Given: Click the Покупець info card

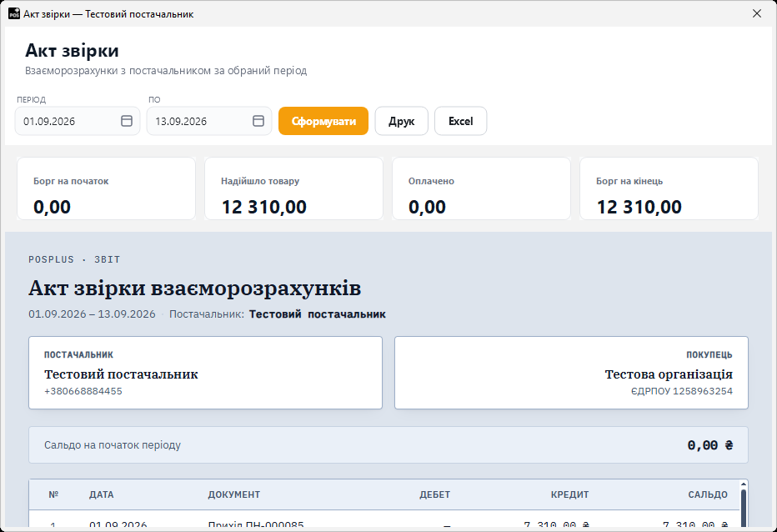Looking at the screenshot, I should [x=571, y=373].
